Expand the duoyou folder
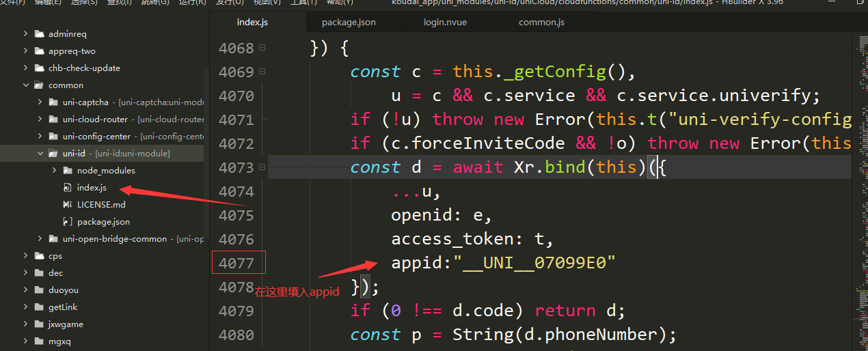868x351 pixels. point(26,290)
